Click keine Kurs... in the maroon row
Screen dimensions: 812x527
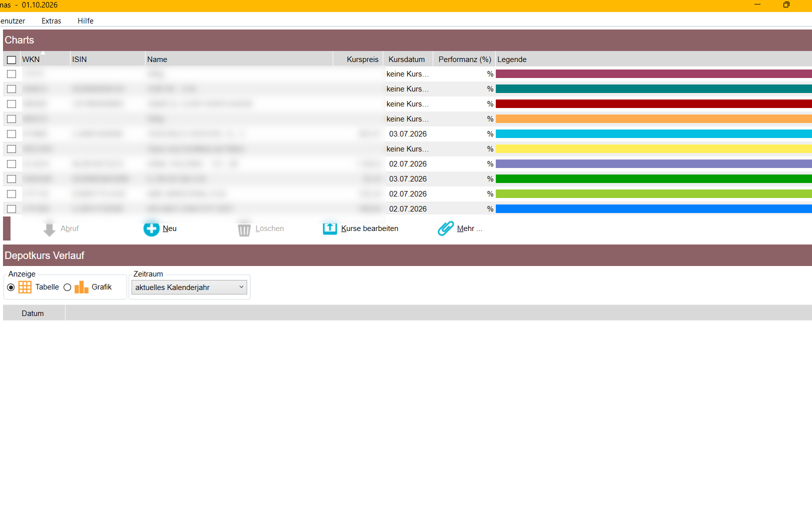[x=407, y=74]
